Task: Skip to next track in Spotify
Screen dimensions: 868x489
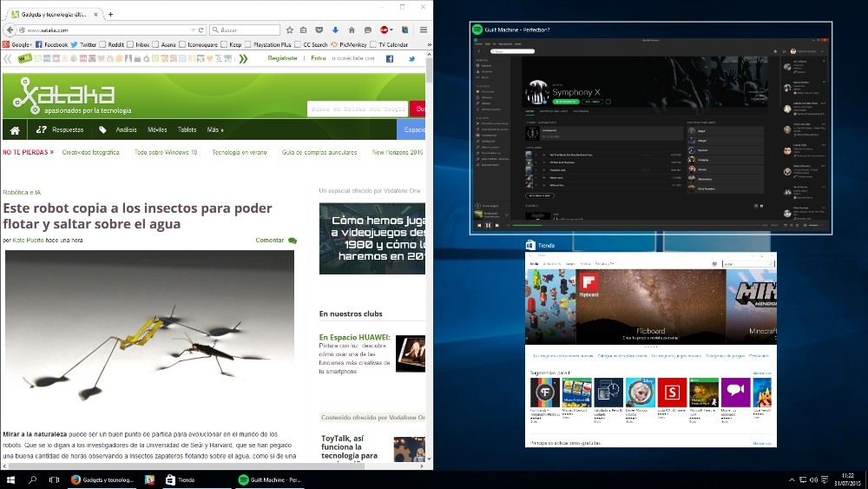Action: [497, 226]
